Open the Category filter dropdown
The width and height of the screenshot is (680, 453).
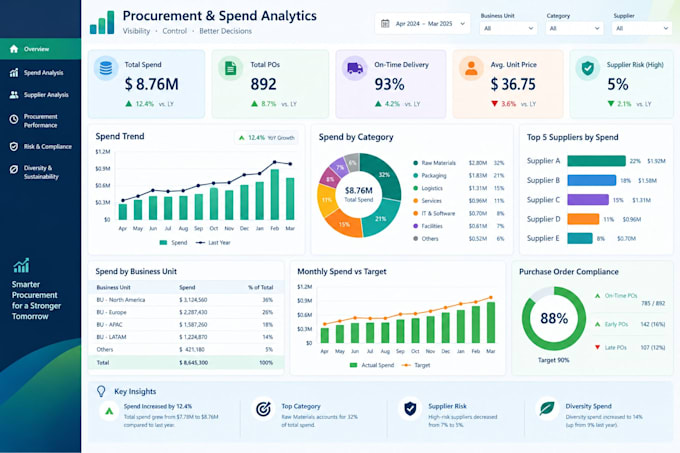pos(574,28)
